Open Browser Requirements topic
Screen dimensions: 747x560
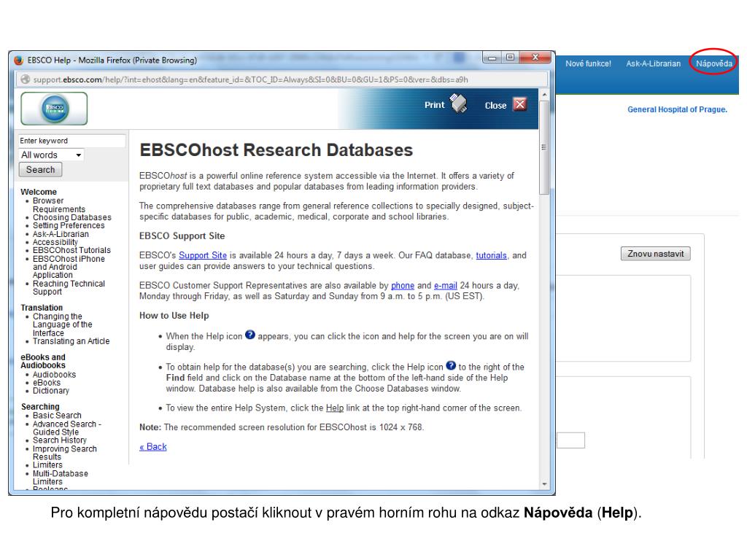click(59, 205)
